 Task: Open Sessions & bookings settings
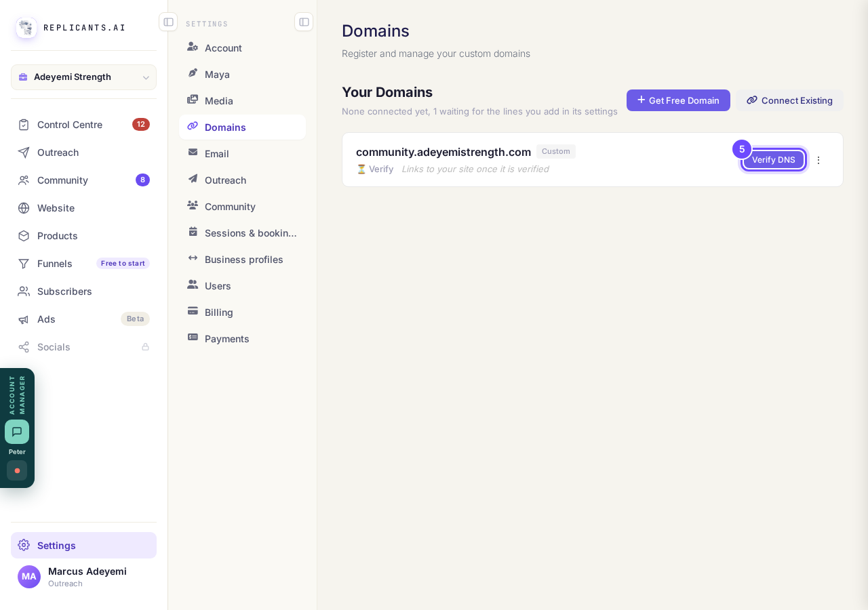click(x=242, y=232)
